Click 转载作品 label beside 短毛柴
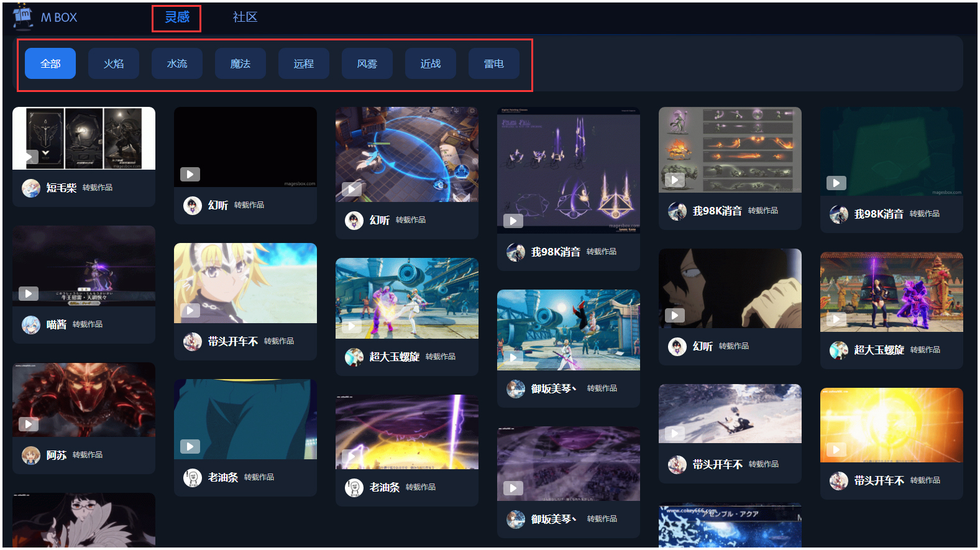 pos(98,188)
